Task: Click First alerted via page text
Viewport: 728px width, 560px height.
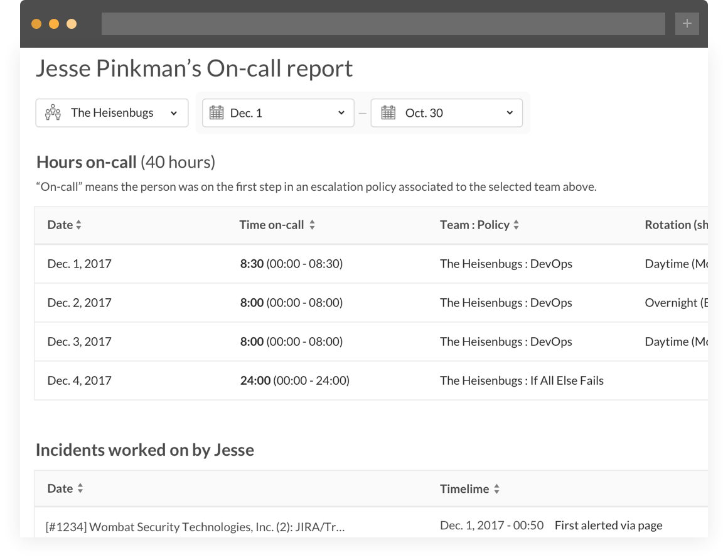Action: [x=608, y=525]
